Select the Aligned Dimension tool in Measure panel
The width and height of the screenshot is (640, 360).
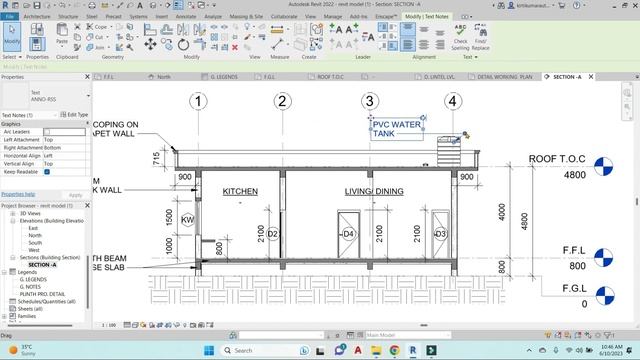tap(277, 44)
